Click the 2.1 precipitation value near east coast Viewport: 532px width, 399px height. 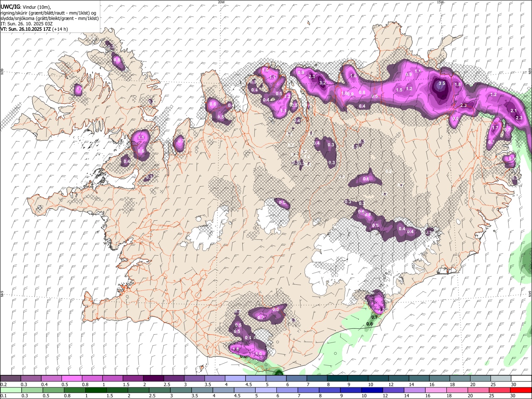point(513,111)
